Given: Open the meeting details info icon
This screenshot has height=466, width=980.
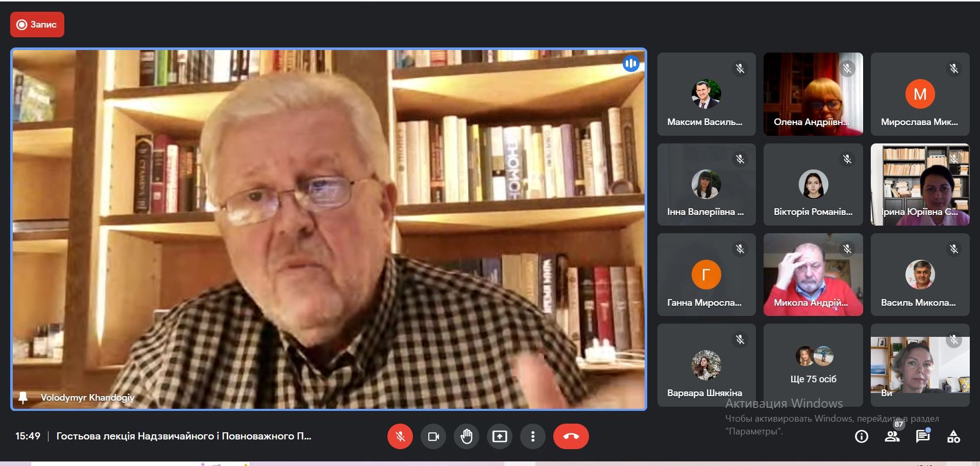Looking at the screenshot, I should click(x=862, y=436).
